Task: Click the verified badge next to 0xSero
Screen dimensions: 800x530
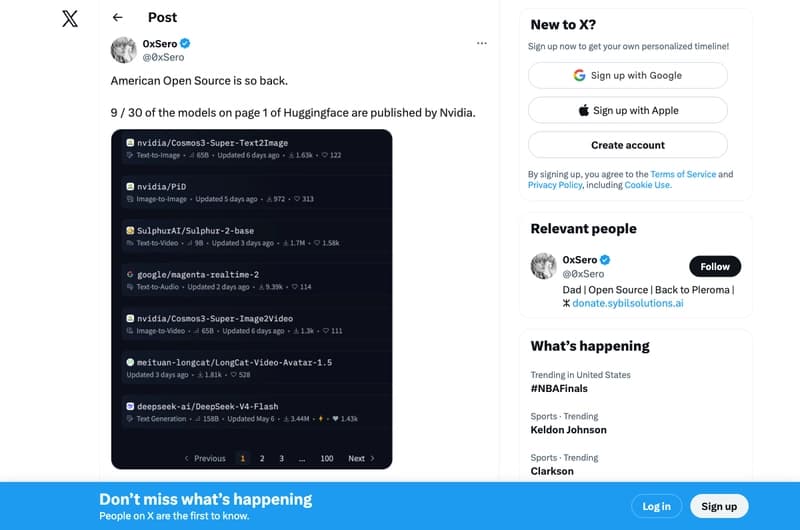Action: click(x=185, y=43)
